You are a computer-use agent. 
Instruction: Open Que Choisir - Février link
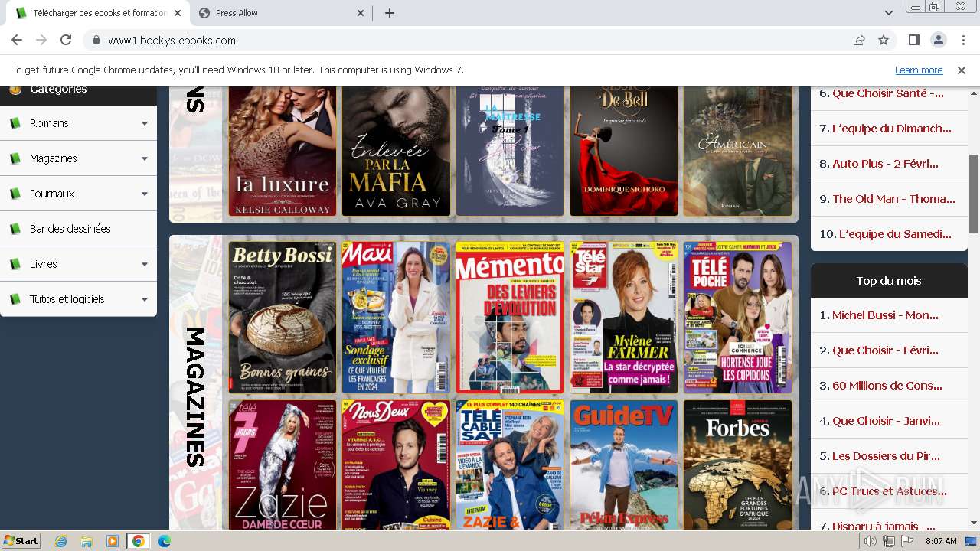pyautogui.click(x=885, y=350)
